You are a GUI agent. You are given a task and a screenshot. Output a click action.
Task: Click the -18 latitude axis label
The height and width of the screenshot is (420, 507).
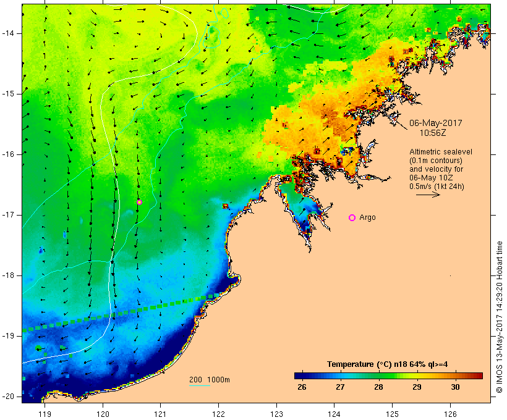(8, 275)
